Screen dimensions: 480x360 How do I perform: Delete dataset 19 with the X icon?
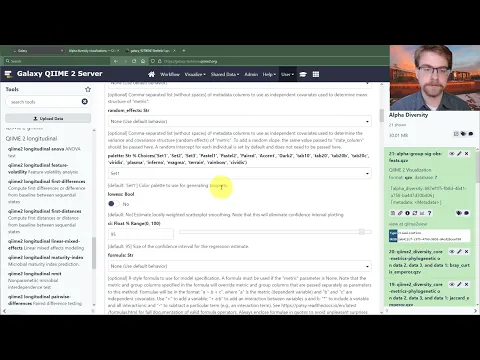[467, 284]
